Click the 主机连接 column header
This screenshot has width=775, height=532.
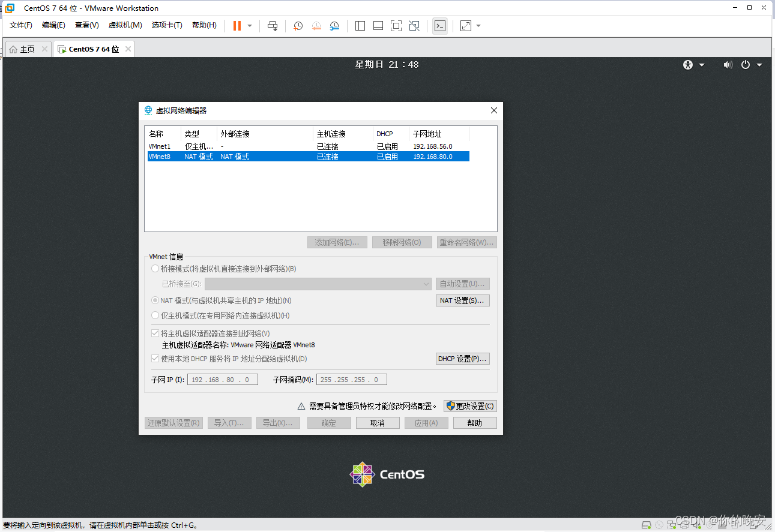[343, 134]
